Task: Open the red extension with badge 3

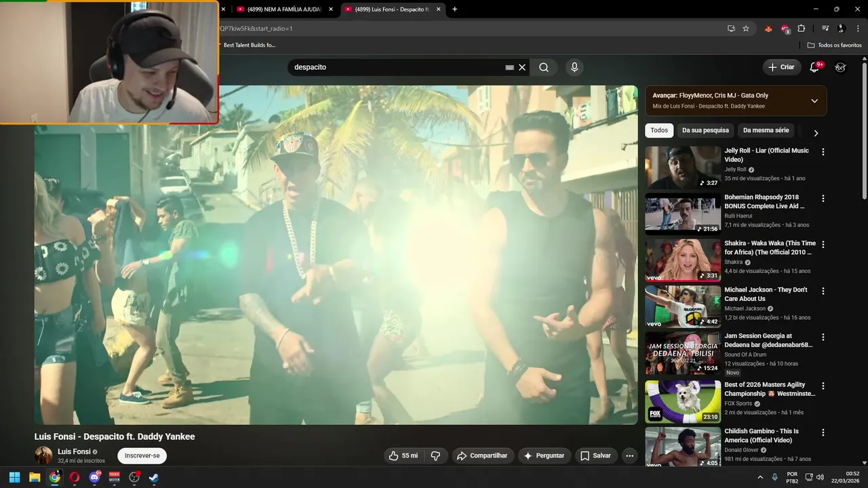Action: 785,28
